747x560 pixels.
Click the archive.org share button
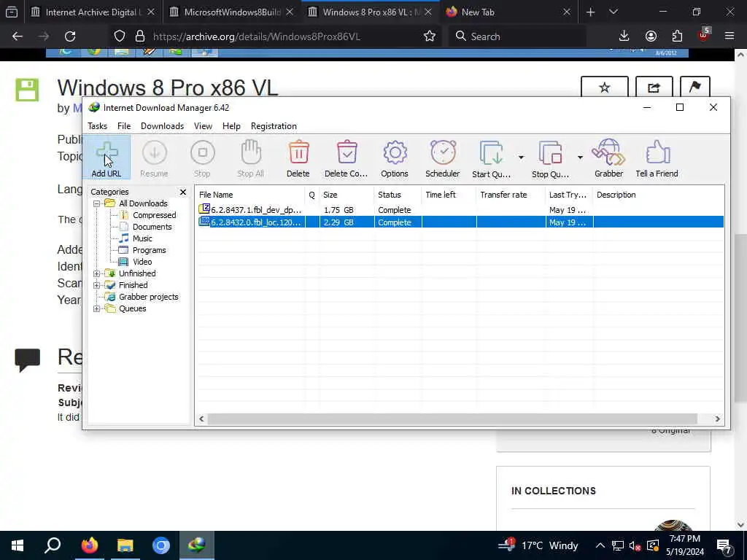tap(654, 87)
